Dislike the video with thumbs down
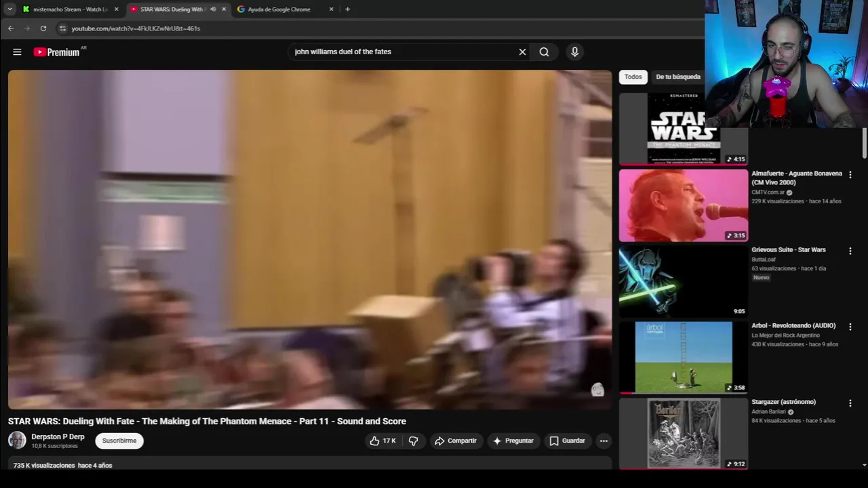The height and width of the screenshot is (488, 868). coord(413,441)
